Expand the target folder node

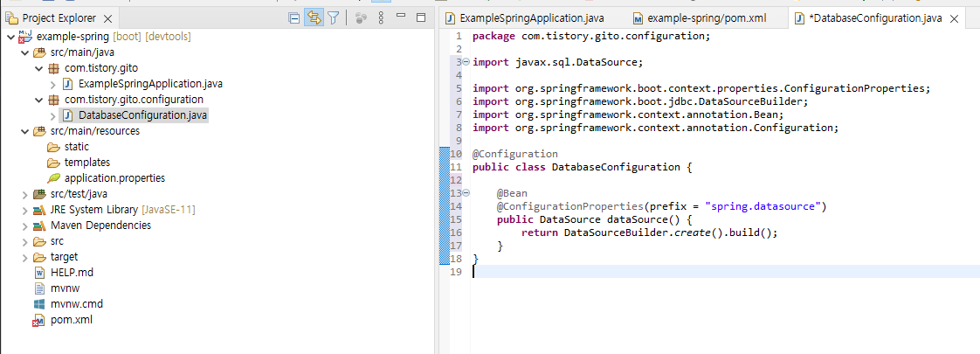tap(24, 257)
